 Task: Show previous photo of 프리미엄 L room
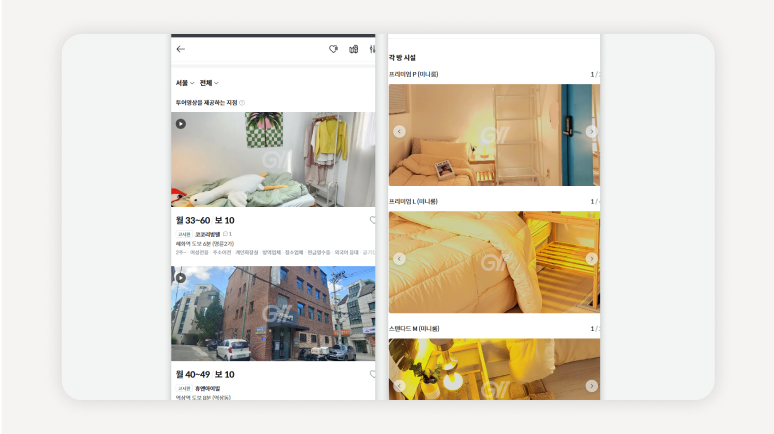click(399, 259)
